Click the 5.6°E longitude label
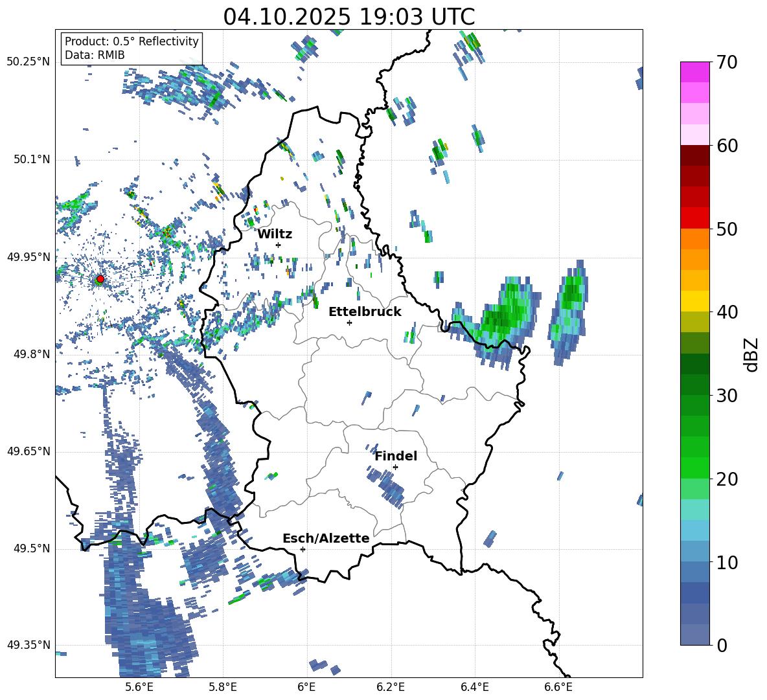 click(x=139, y=687)
